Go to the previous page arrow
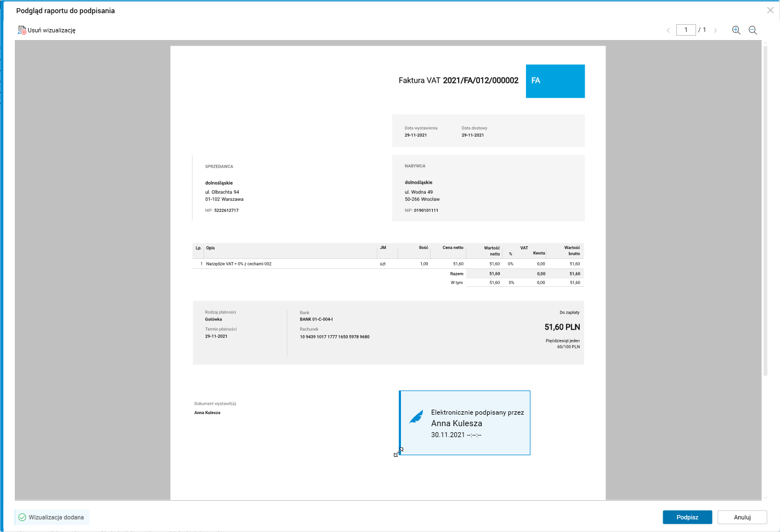The image size is (780, 532). [668, 30]
